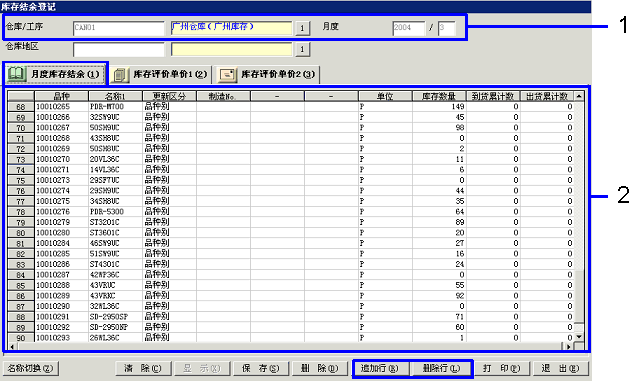Click cell 10010279
Viewport: 630px width, 381px height.
(x=61, y=222)
